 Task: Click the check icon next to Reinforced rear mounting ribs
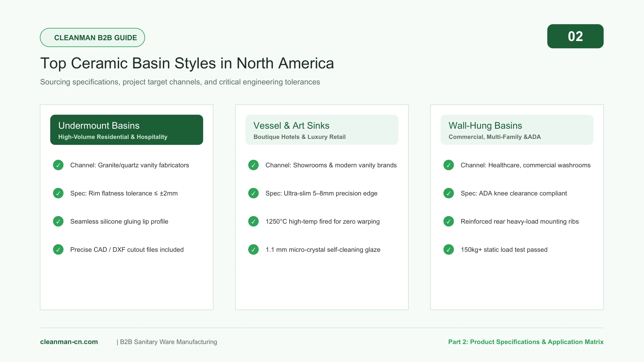point(449,221)
